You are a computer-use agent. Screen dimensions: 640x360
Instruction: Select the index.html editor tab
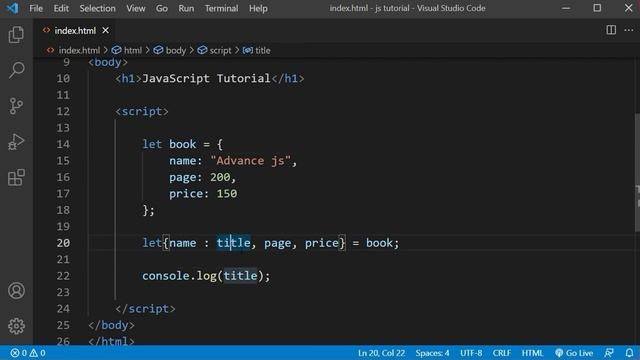pos(76,30)
